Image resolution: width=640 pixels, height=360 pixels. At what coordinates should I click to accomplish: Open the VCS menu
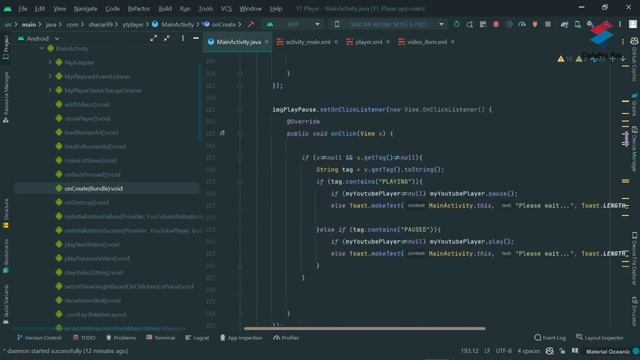pos(226,9)
